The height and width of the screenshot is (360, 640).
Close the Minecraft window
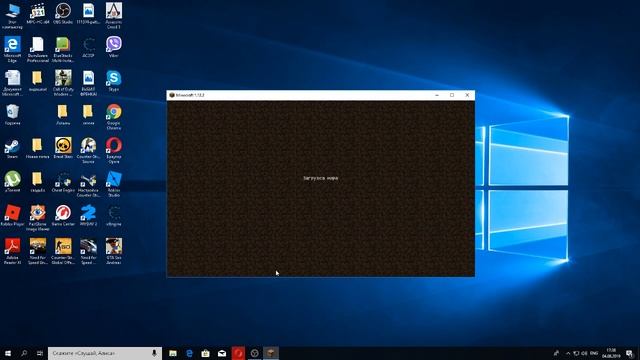467,95
